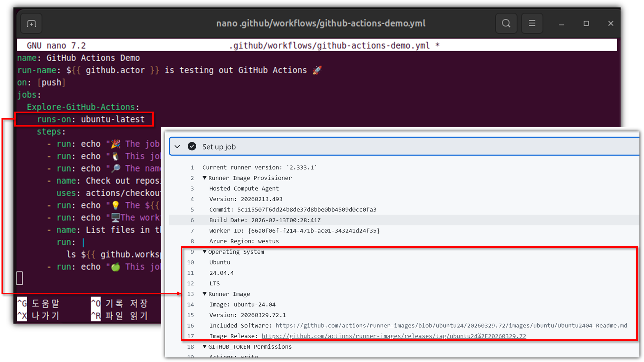Open the terminal hamburger menu

click(x=532, y=23)
